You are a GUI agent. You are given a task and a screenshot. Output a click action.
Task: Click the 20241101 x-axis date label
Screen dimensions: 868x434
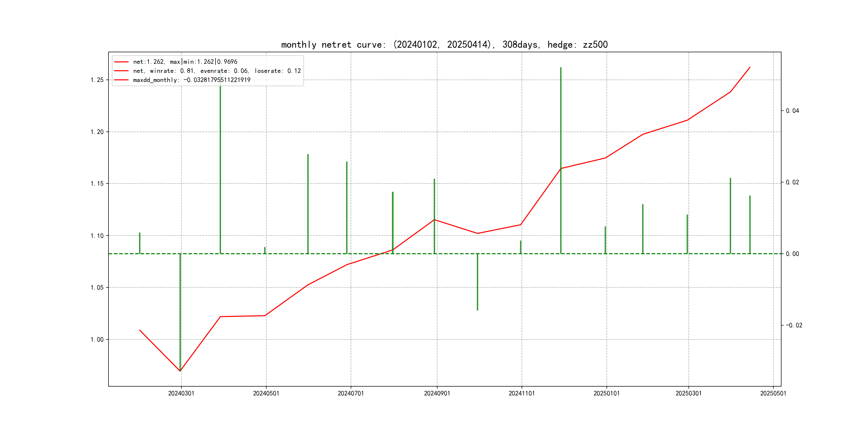click(522, 393)
